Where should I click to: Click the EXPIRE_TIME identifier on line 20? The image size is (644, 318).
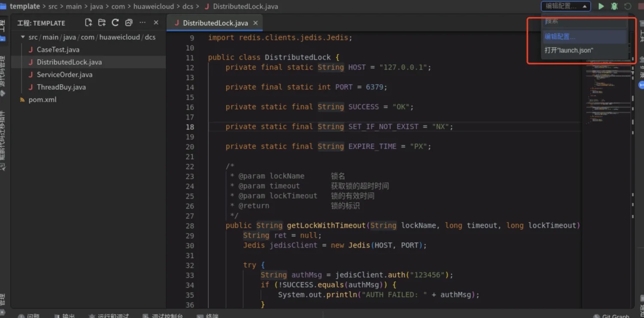(373, 147)
